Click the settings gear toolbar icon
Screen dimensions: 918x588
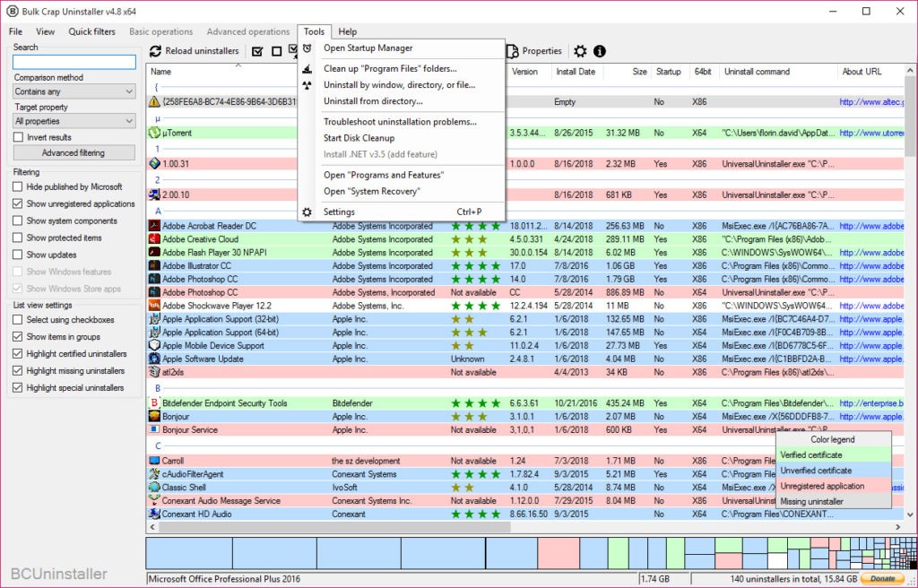pyautogui.click(x=580, y=51)
